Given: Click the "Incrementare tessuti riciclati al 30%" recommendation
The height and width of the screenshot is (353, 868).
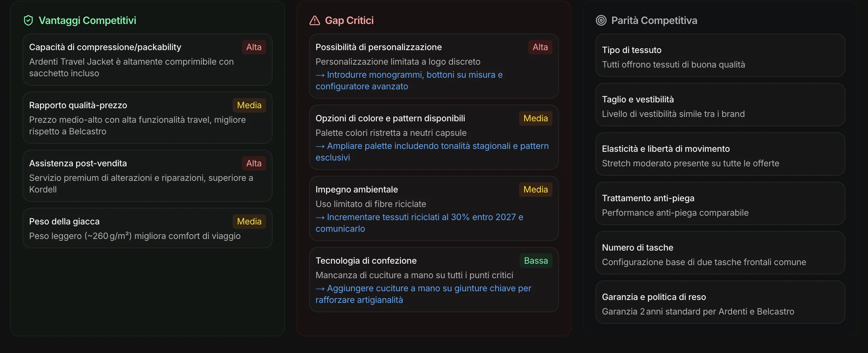Looking at the screenshot, I should (x=419, y=223).
